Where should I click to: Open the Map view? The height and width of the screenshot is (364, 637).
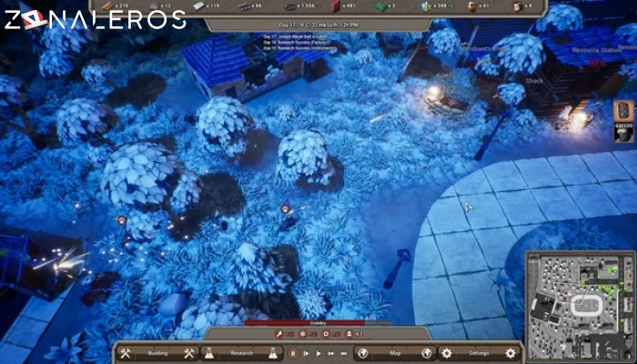395,353
